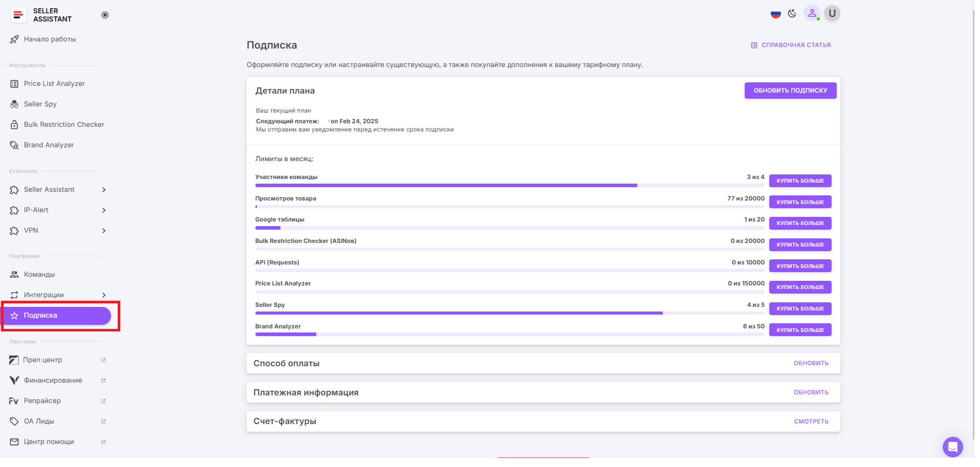The image size is (980, 467).
Task: Buy more Seller Spy limits
Action: [799, 309]
